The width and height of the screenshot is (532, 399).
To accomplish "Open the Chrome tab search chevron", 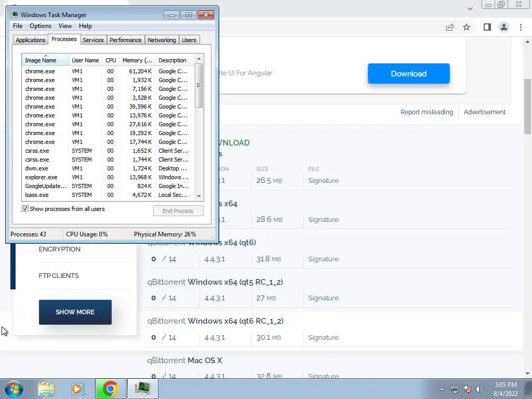I will pos(470,8).
